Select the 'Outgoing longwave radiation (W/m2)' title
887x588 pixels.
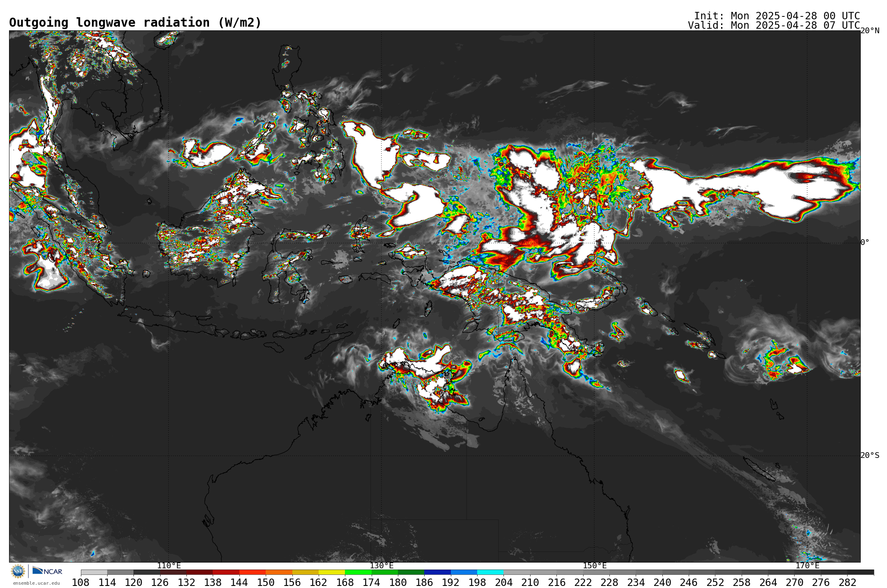[x=135, y=23]
